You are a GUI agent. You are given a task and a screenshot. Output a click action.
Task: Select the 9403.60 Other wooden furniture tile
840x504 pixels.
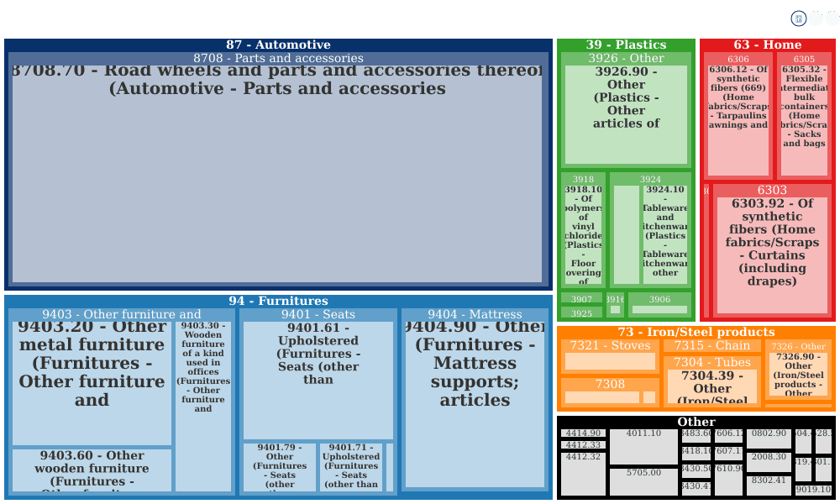point(92,470)
